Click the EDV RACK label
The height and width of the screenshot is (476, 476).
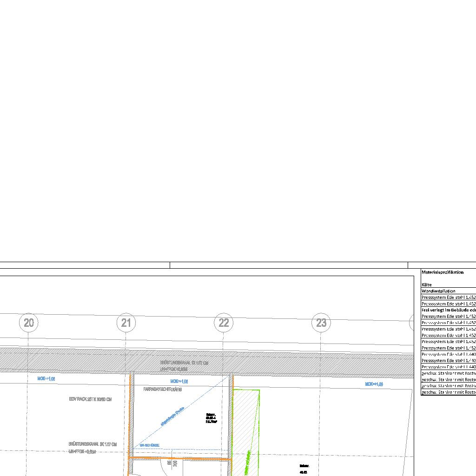90,399
